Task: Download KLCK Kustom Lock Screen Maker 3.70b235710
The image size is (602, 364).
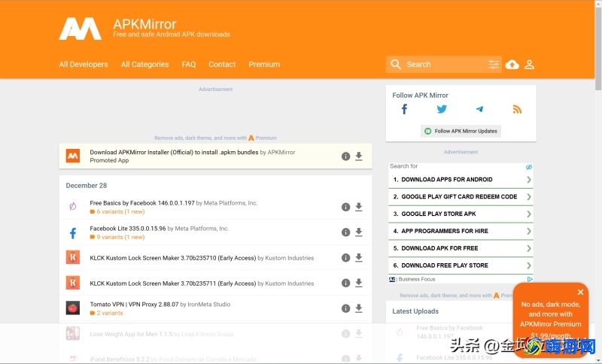Action: coord(359,258)
